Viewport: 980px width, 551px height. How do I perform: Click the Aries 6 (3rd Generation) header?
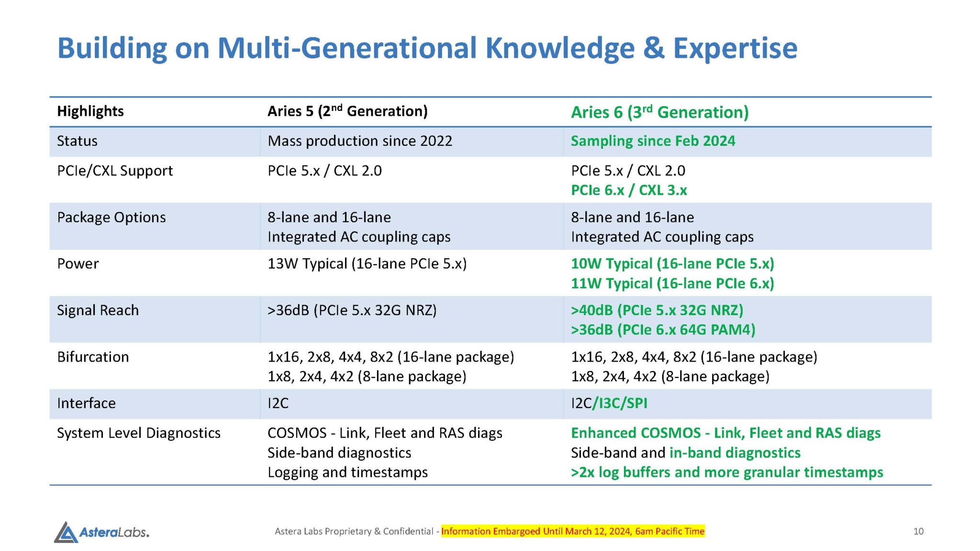(659, 112)
